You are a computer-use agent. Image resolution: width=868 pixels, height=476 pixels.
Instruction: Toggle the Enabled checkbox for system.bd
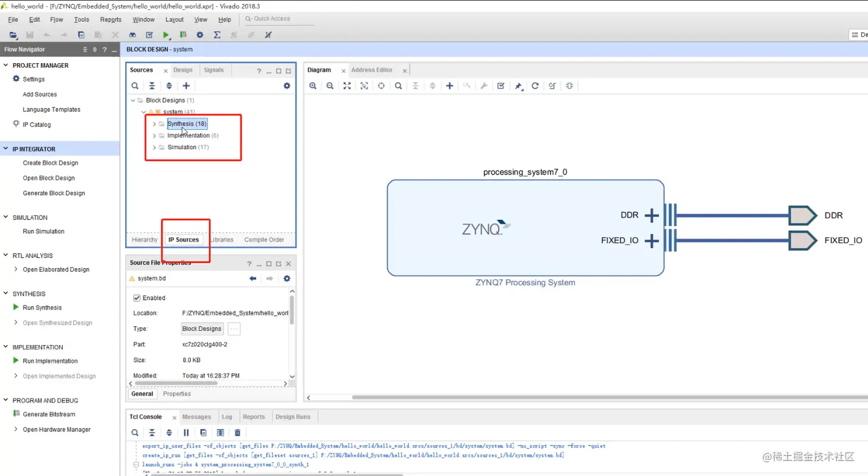pos(137,298)
